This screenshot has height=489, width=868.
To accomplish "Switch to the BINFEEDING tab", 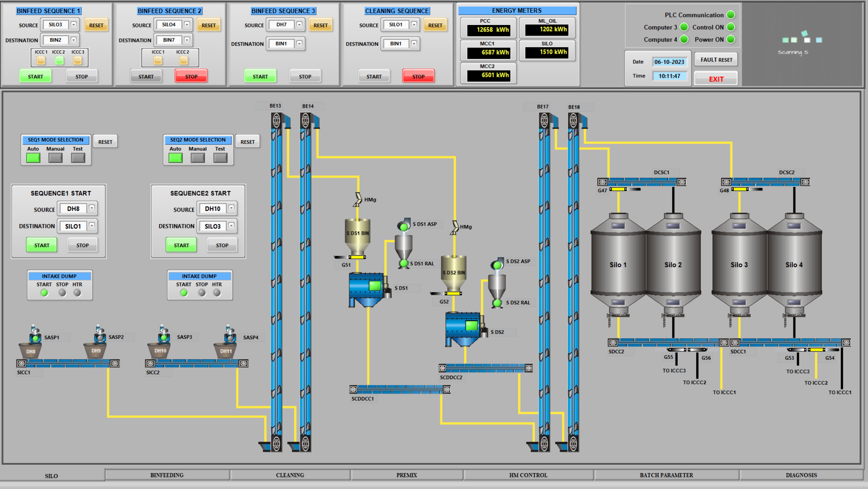I will (x=167, y=475).
